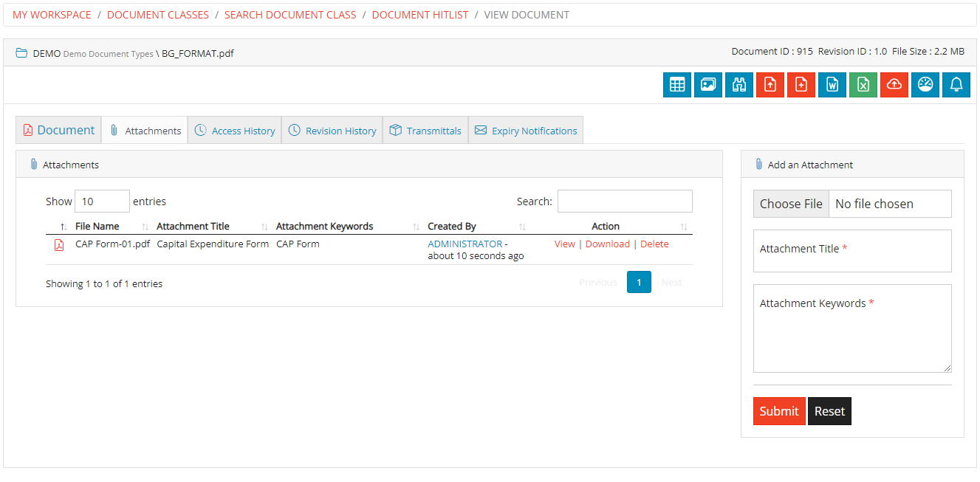The image size is (980, 482).
Task: Open the grid view icon
Action: click(677, 84)
